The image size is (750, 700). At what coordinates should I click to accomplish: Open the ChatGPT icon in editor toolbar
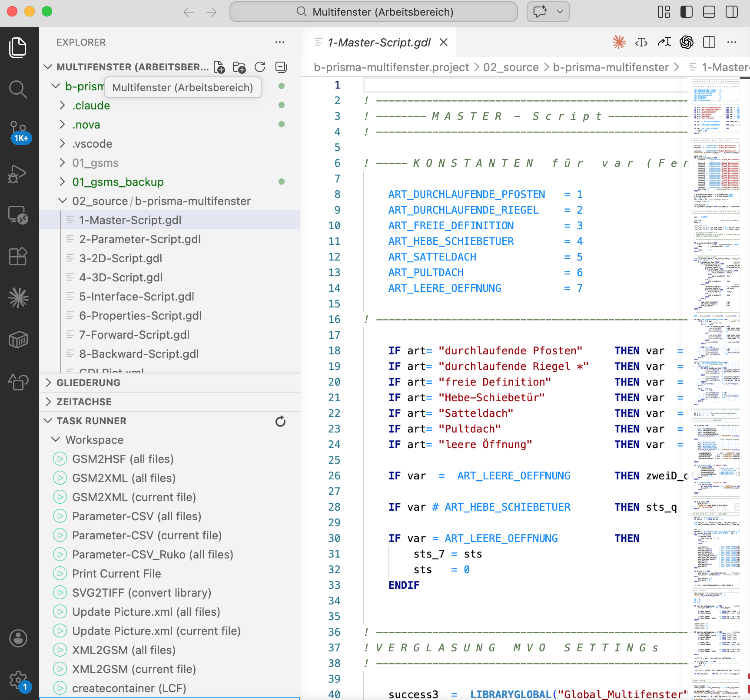click(687, 42)
